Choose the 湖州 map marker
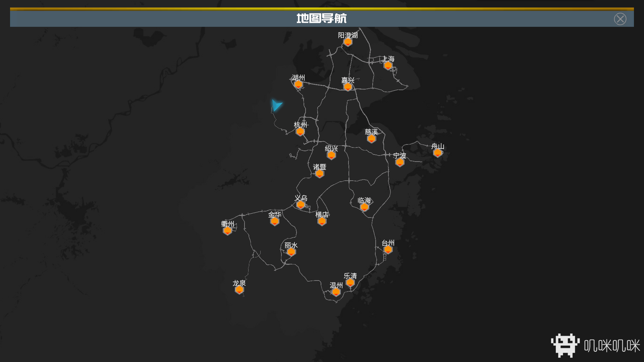This screenshot has height=362, width=644. click(298, 84)
